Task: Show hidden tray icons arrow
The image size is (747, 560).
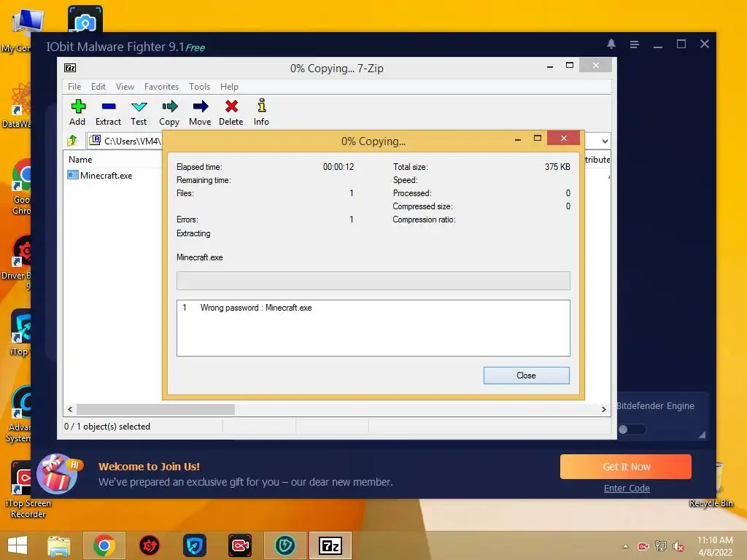Action: [x=625, y=546]
